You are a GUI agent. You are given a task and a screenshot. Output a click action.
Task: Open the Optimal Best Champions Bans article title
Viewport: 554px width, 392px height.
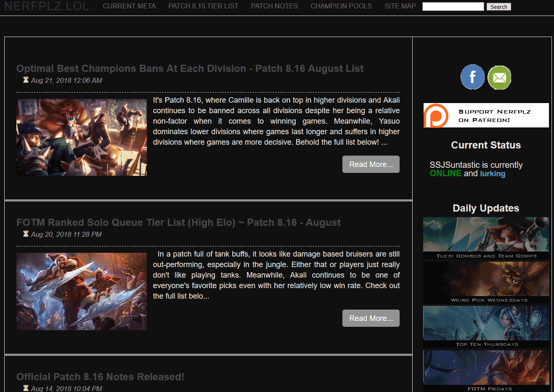(190, 69)
